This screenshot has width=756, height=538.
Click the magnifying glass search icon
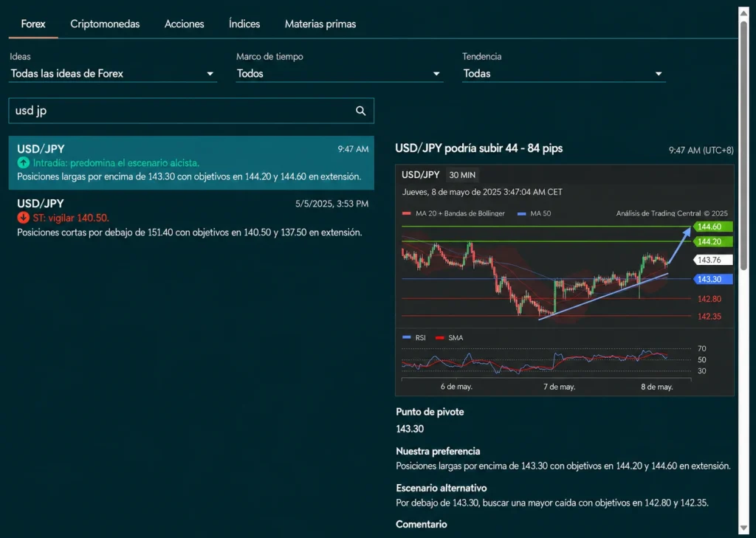coord(360,111)
